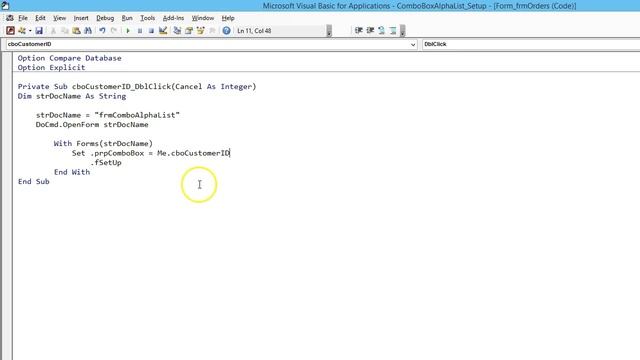Open Find with the binoculars icon
The image size is (640, 360).
pyautogui.click(x=88, y=31)
